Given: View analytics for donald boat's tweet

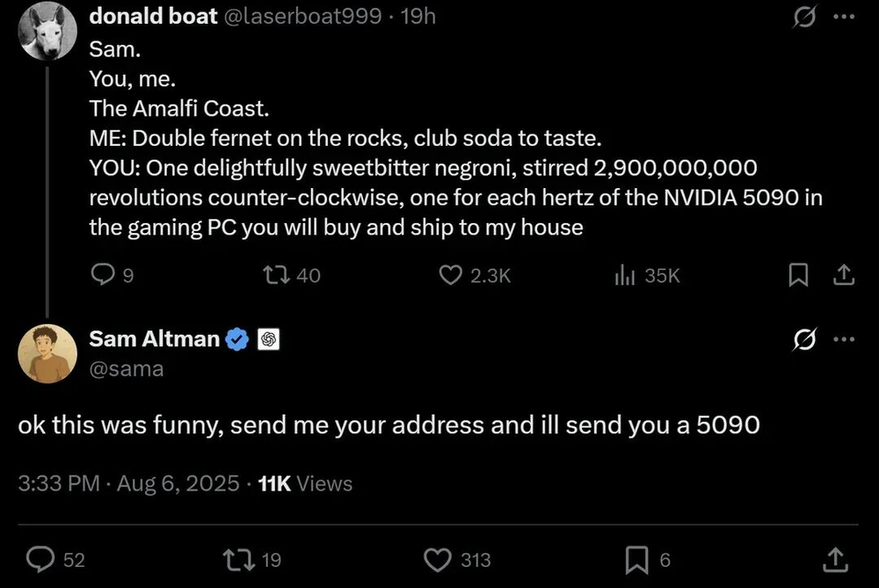Looking at the screenshot, I should [624, 275].
